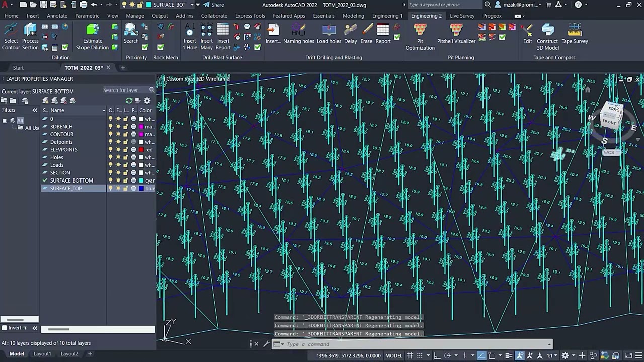Image resolution: width=644 pixels, height=362 pixels.
Task: Launch the Proximity Search tool
Action: point(131,34)
